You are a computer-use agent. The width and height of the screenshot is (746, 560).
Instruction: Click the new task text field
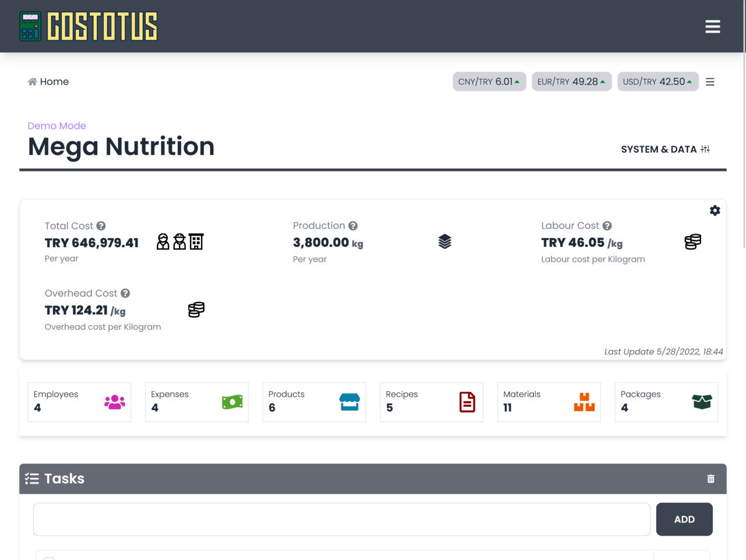(x=342, y=519)
